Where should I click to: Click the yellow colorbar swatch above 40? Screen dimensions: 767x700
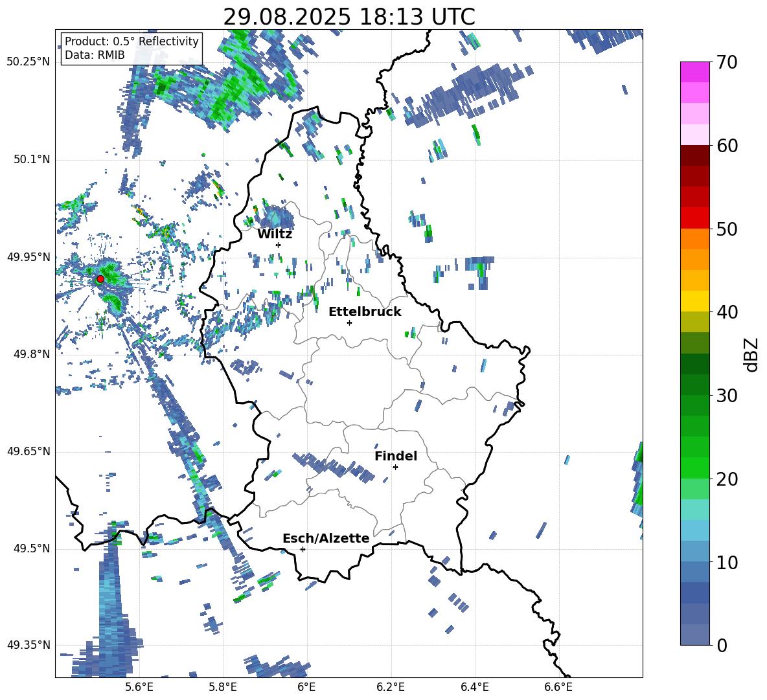click(x=694, y=301)
